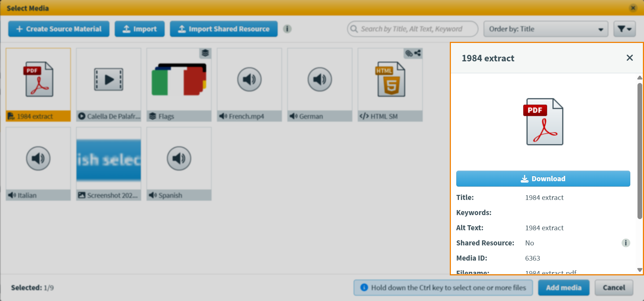Select the German audio item

pos(319,84)
